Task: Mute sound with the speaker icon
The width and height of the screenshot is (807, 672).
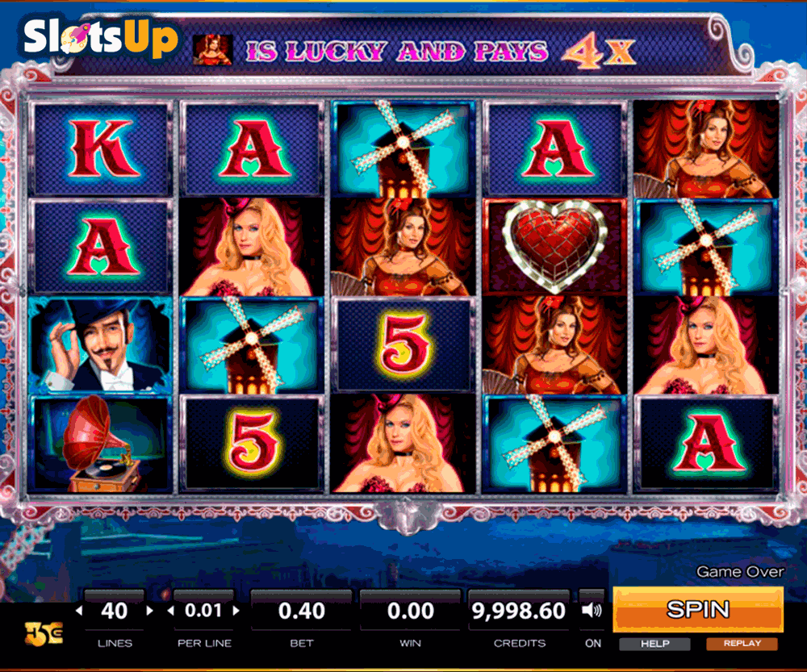Action: 592,611
